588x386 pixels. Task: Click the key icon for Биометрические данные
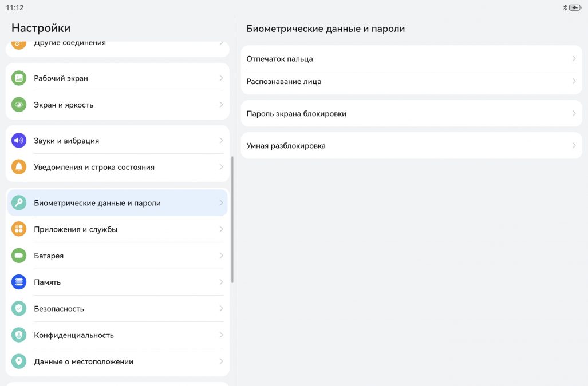(x=19, y=203)
